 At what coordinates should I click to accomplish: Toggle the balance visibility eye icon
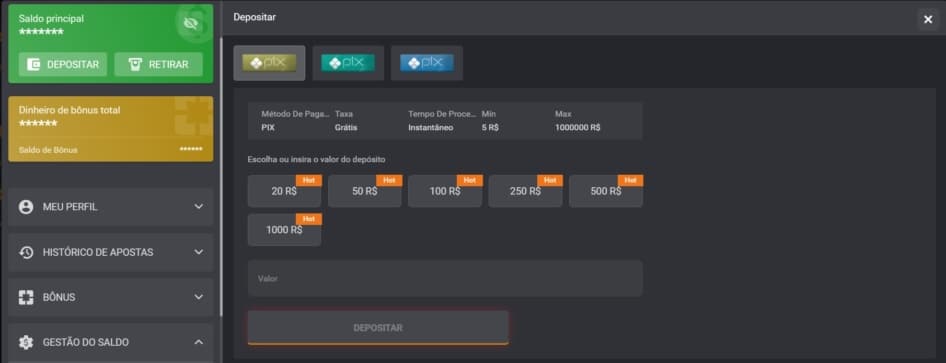coord(191,24)
